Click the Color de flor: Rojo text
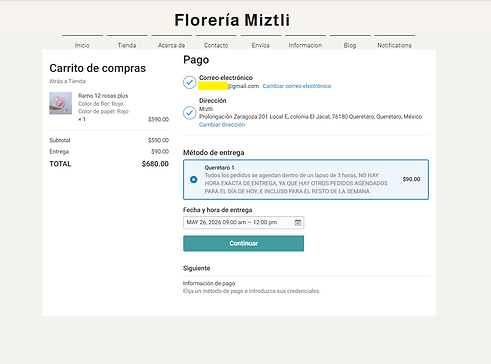This screenshot has width=491, height=364. click(x=101, y=104)
